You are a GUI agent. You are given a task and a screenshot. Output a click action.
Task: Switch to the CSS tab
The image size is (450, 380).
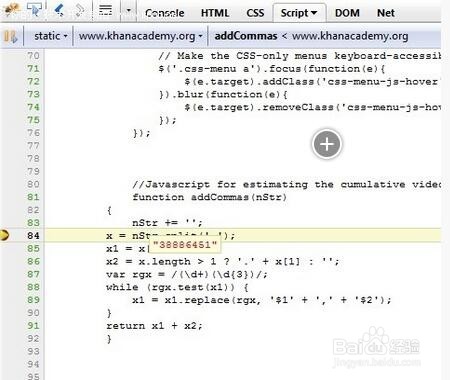coord(255,13)
